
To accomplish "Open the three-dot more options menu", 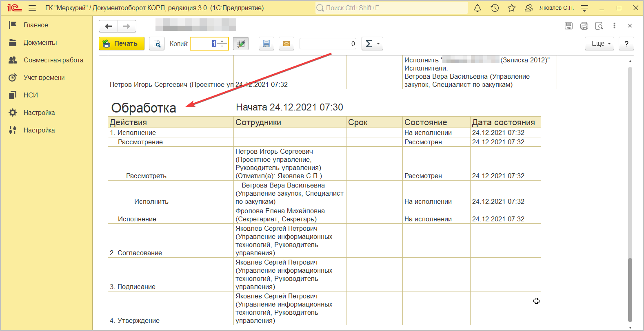I will [614, 26].
